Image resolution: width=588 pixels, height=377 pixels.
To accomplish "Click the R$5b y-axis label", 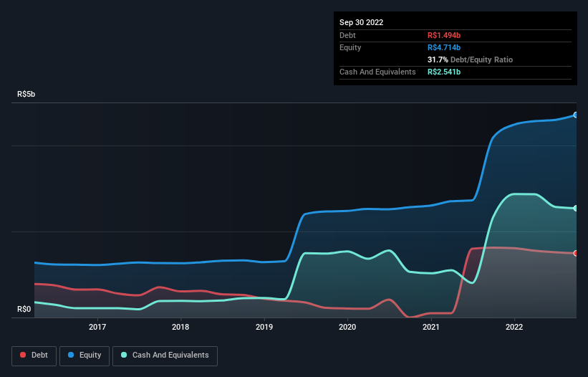I will [26, 94].
